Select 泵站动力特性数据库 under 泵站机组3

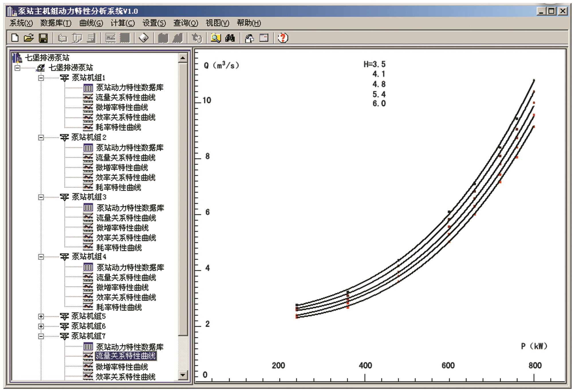[x=130, y=208]
